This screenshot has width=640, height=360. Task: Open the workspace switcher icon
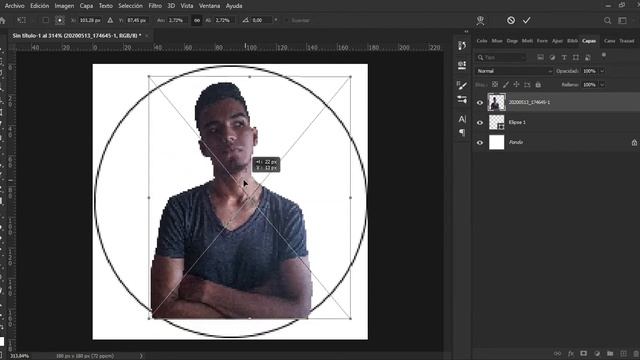click(622, 20)
